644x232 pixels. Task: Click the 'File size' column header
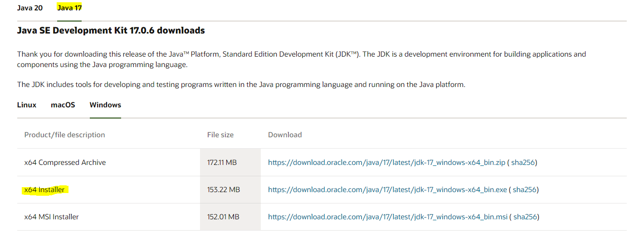pyautogui.click(x=220, y=135)
